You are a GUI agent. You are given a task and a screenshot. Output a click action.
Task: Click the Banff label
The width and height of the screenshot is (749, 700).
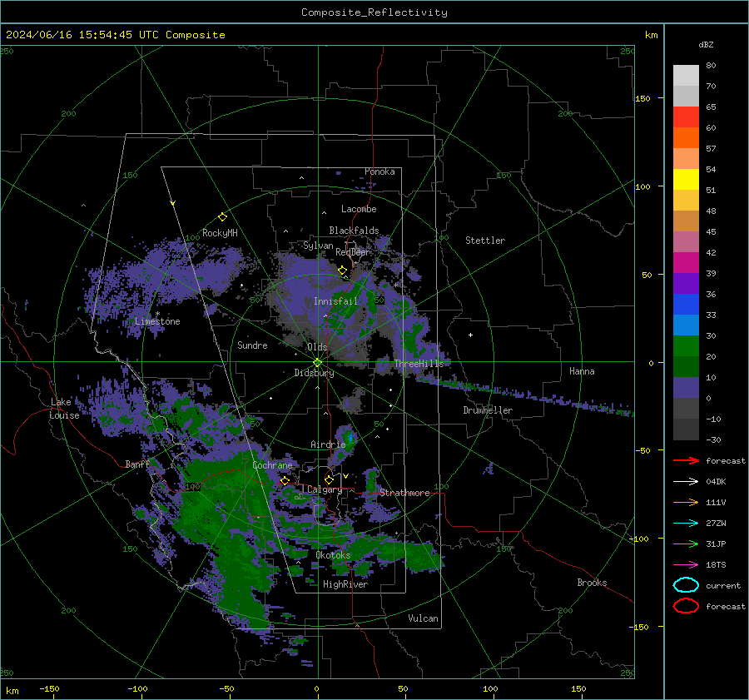coord(137,464)
